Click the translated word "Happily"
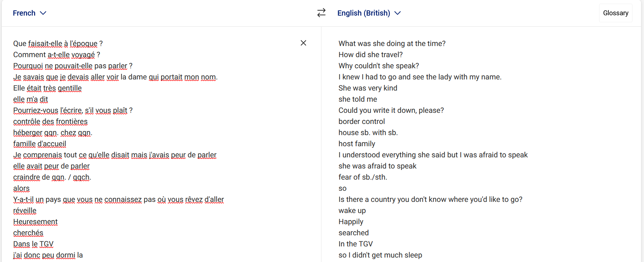Viewport: 644px width, 262px height. pos(351,222)
